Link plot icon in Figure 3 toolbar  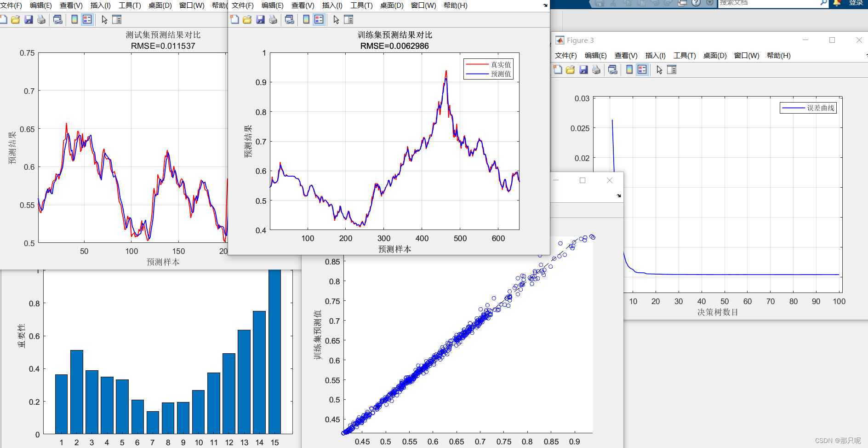point(612,69)
